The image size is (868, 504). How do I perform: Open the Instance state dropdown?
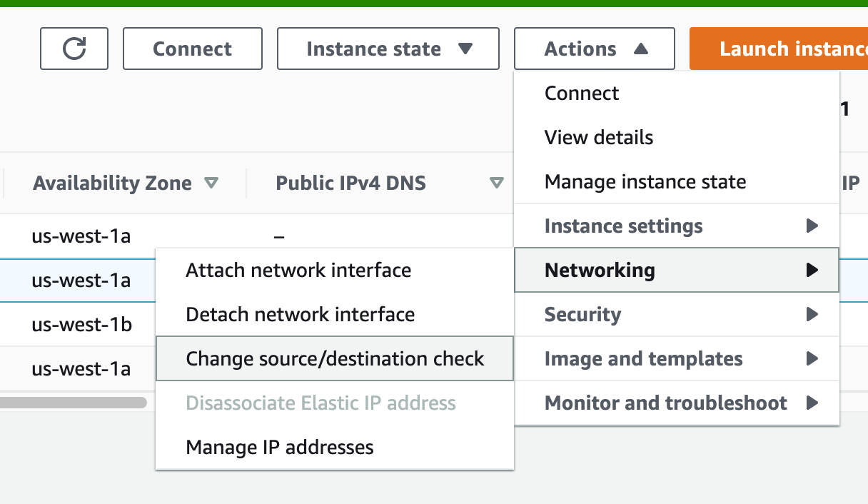coord(388,49)
